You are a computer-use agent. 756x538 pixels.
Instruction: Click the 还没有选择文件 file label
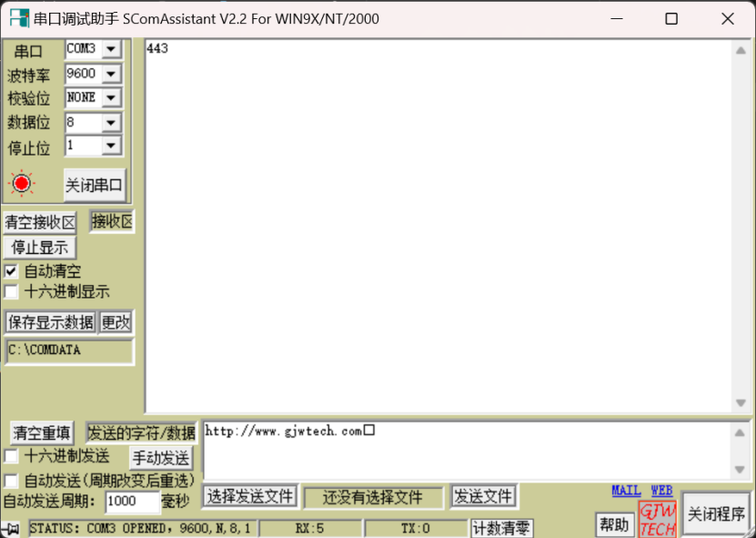tap(373, 497)
